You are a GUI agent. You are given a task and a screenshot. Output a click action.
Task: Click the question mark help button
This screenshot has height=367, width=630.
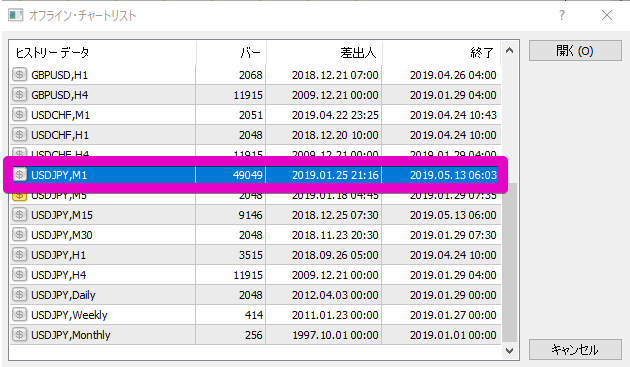(x=562, y=15)
